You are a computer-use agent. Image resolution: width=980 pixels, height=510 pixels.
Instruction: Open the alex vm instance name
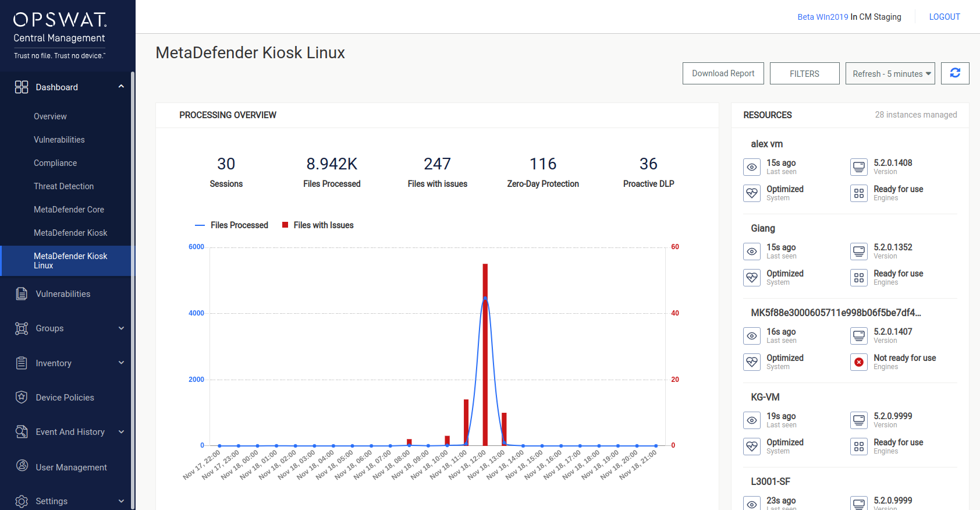(766, 144)
